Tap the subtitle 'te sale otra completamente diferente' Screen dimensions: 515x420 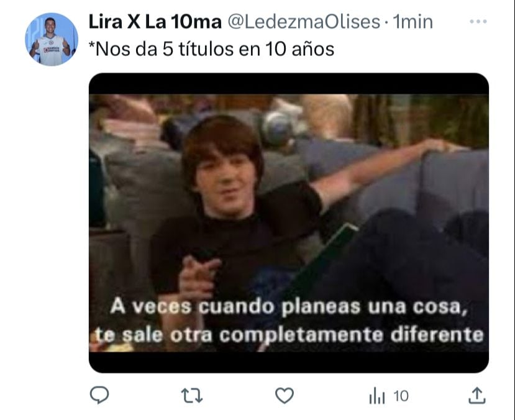pyautogui.click(x=289, y=336)
